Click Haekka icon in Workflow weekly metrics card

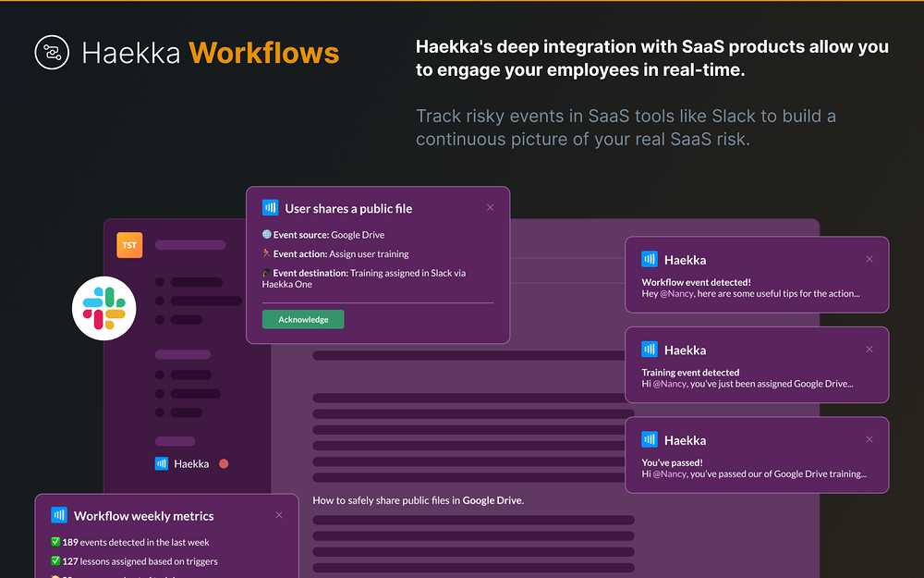59,515
